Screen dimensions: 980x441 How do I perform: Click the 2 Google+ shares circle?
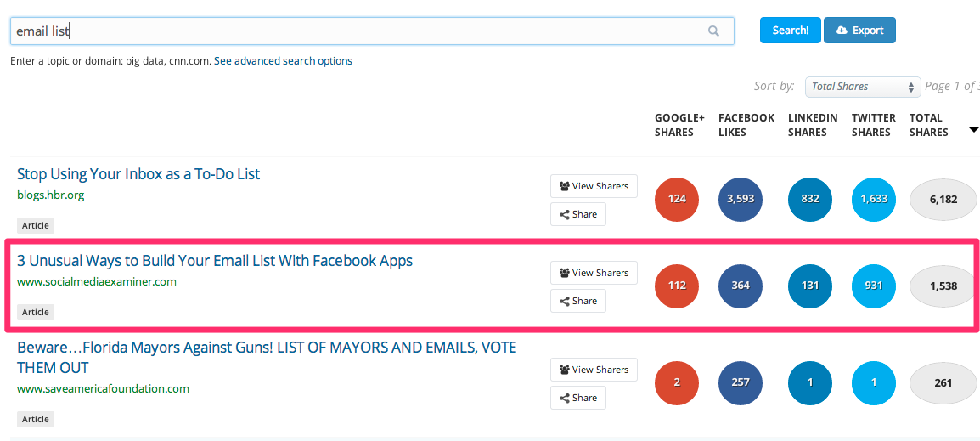677,383
